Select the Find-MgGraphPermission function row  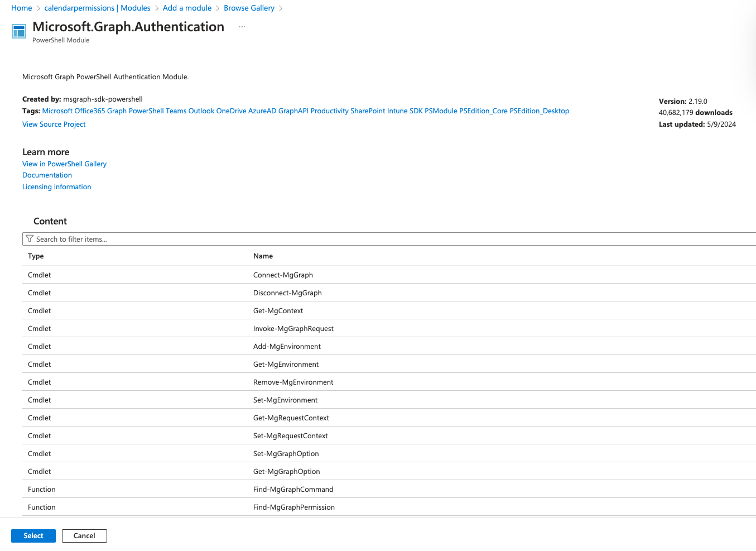click(293, 507)
